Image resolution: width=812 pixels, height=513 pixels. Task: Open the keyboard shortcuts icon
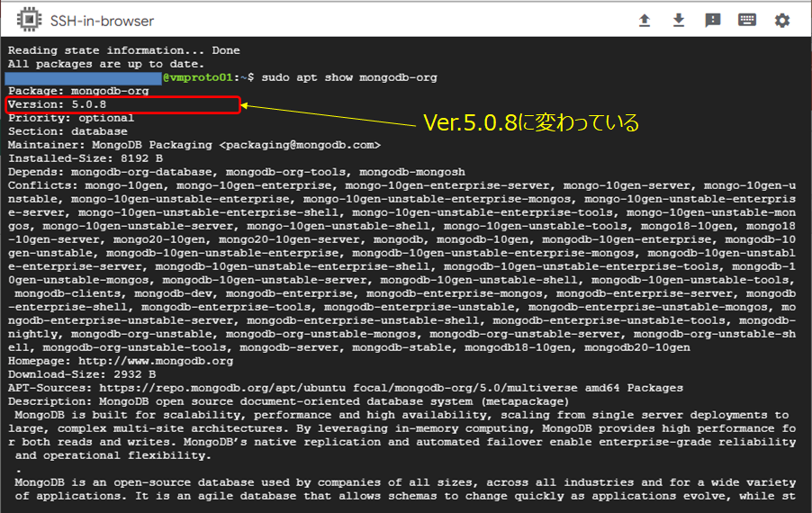click(x=747, y=20)
